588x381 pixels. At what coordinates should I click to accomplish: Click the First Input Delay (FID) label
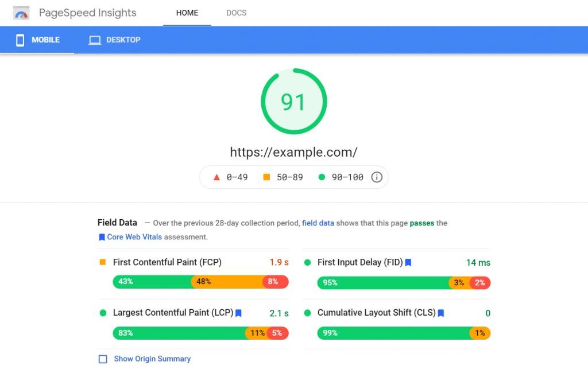360,262
